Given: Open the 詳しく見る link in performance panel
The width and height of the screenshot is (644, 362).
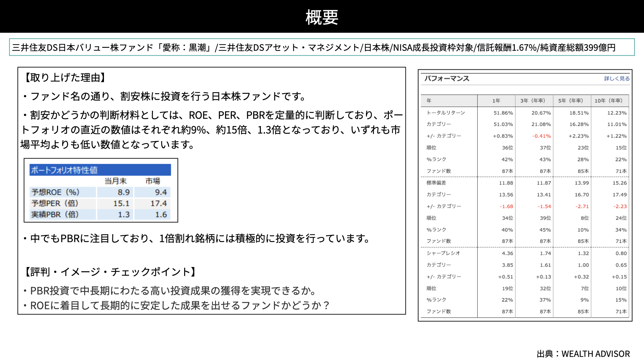Looking at the screenshot, I should click(617, 78).
